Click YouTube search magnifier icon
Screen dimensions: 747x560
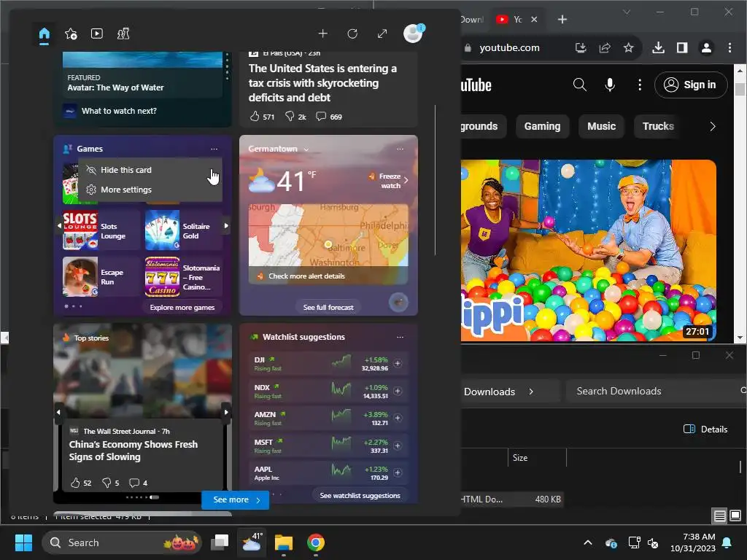coord(580,85)
